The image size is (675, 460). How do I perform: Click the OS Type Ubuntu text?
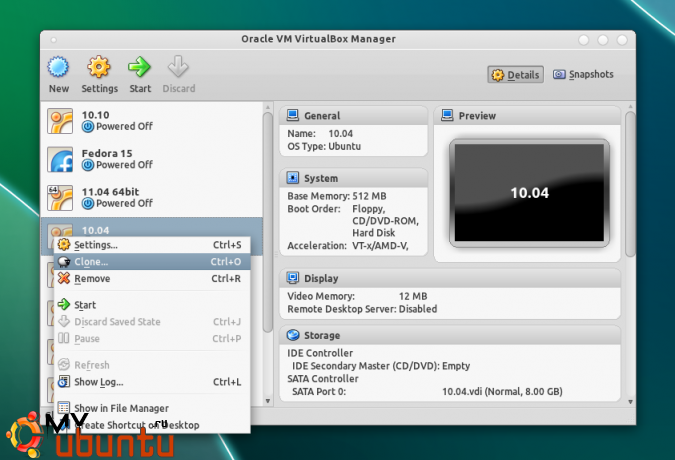tap(324, 146)
